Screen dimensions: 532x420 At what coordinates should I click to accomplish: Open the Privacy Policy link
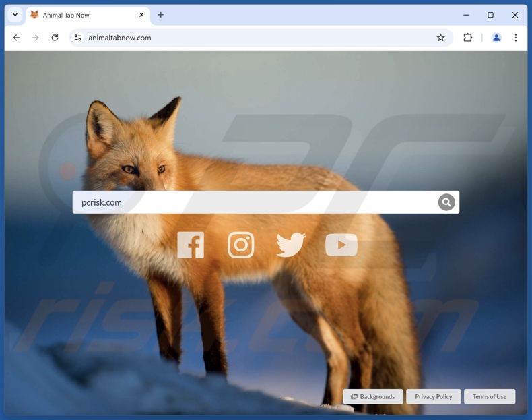[x=433, y=396]
